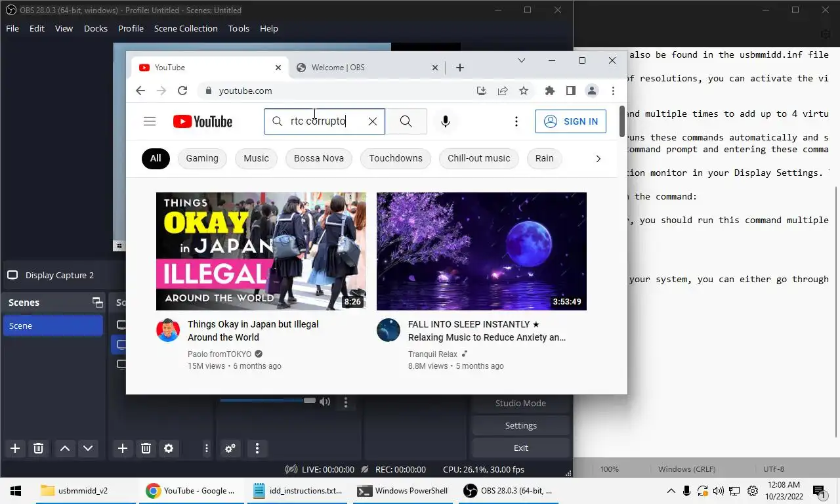Open Chrome three-dot menu
Viewport: 840px width, 504px height.
pyautogui.click(x=613, y=91)
